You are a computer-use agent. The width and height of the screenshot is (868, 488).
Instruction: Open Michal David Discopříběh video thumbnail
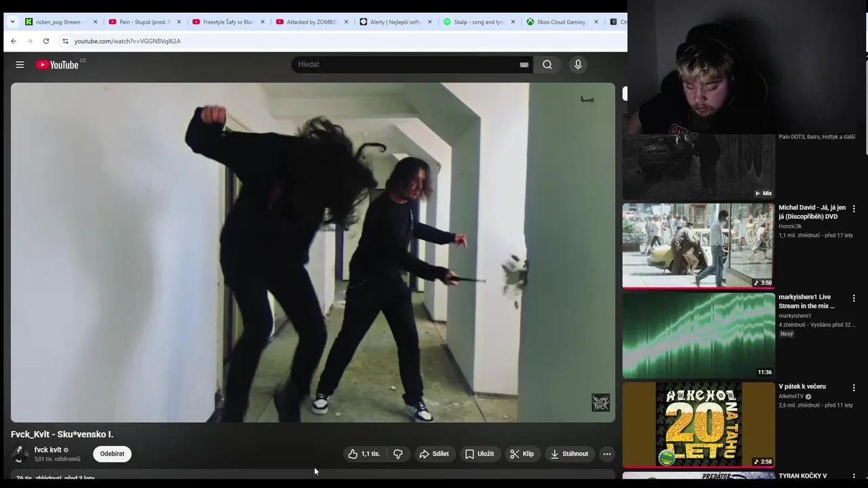(x=698, y=245)
